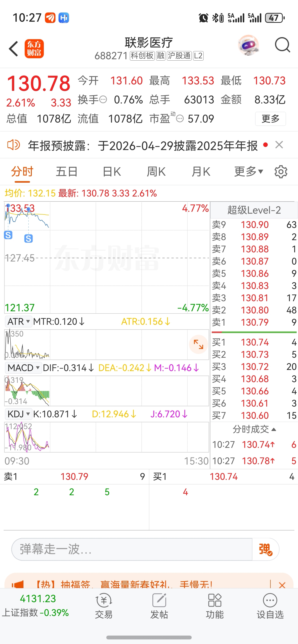
Task: Select the 分时 tab
Action: pos(22,171)
